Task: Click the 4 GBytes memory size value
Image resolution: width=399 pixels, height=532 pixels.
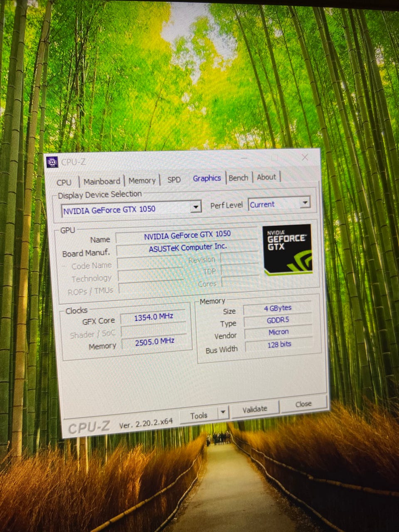Action: pyautogui.click(x=277, y=308)
